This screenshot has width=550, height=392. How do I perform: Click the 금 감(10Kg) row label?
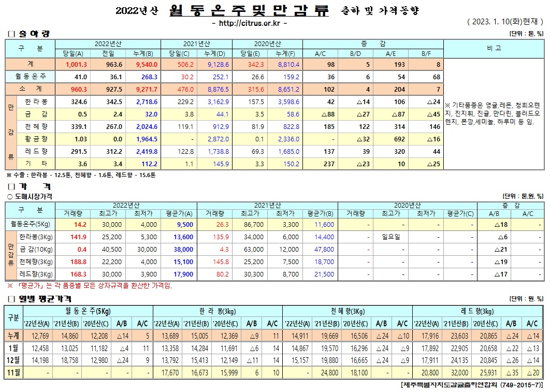pos(36,249)
